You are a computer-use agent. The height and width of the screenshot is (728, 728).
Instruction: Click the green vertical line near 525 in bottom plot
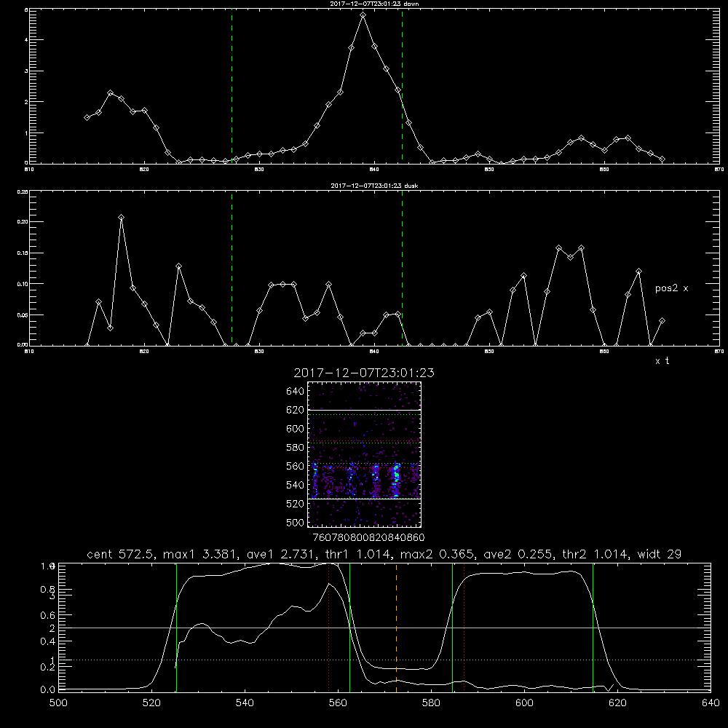click(176, 627)
